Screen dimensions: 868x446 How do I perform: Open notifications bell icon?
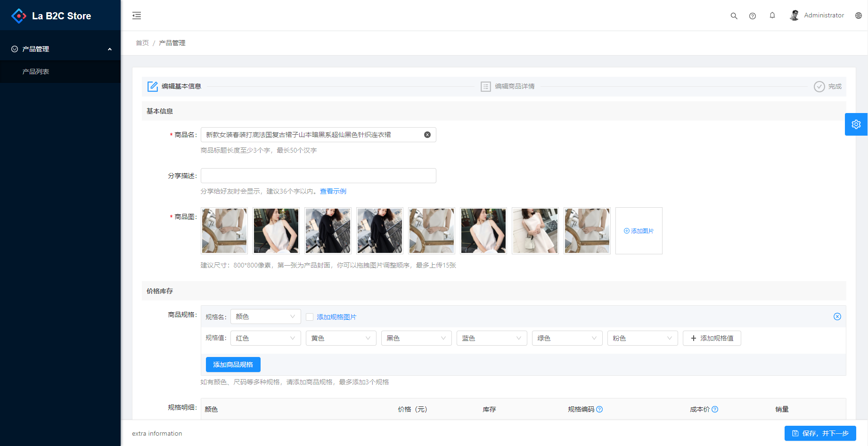click(772, 15)
